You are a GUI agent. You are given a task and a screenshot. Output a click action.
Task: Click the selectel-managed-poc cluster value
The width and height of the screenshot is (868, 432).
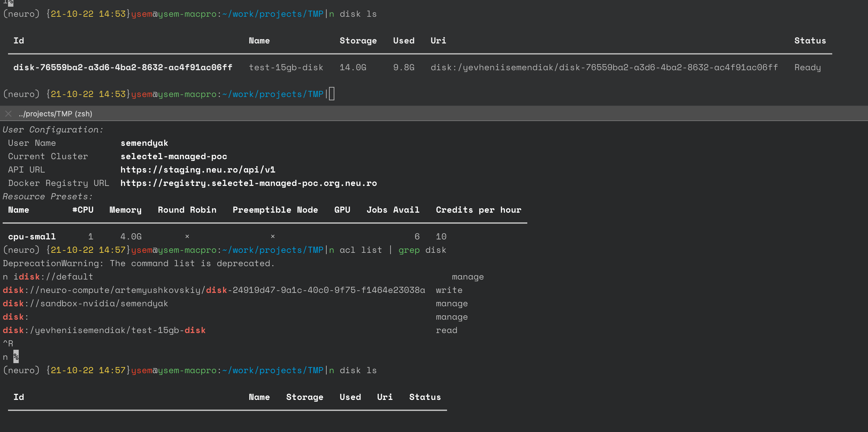[x=174, y=156]
